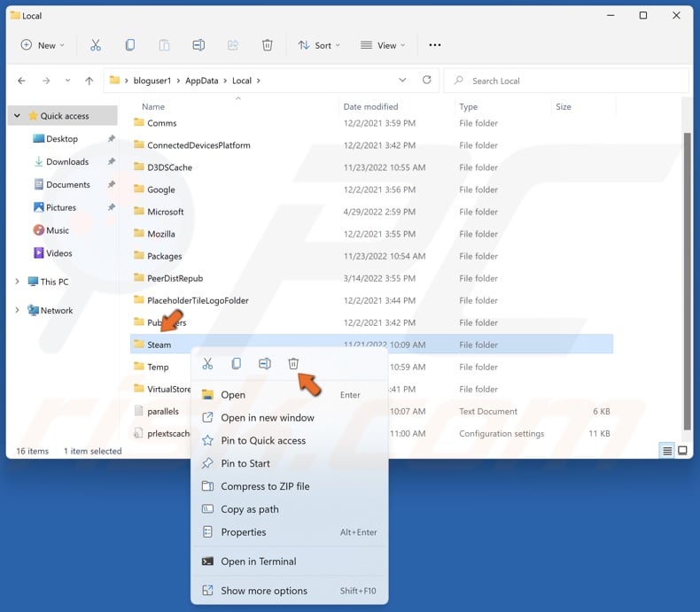Choose Compress to ZIP file
The width and height of the screenshot is (700, 612).
[265, 486]
